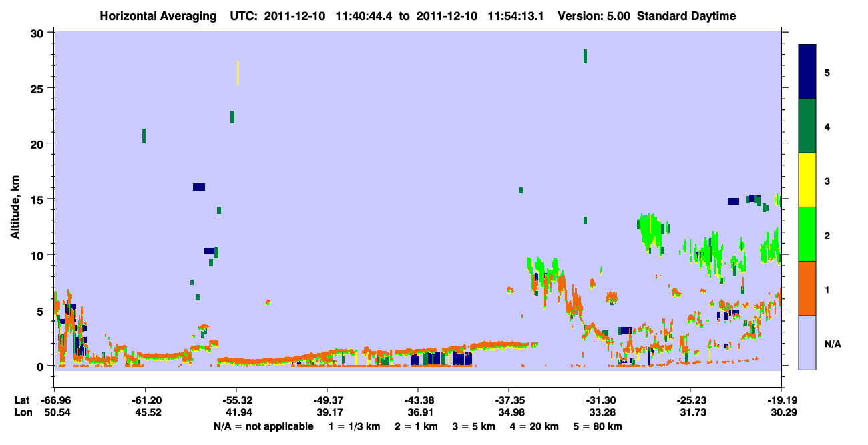The image size is (868, 445).
Task: Click the orange color bar segment labeled 1
Action: click(807, 288)
